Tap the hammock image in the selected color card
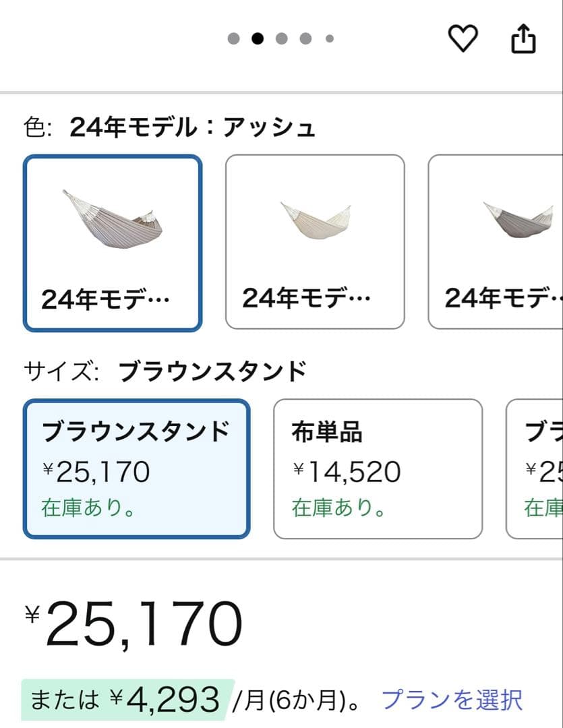Image resolution: width=563 pixels, height=728 pixels. [113, 219]
